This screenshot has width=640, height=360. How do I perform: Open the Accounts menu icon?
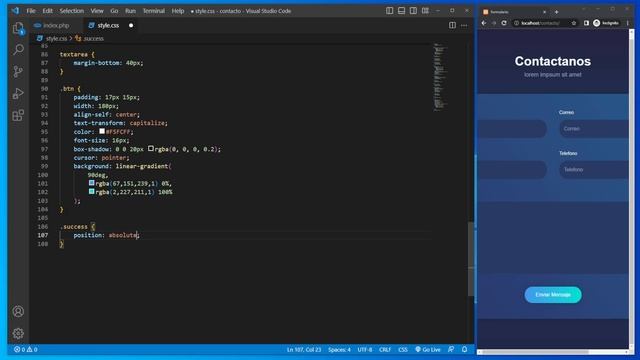pos(18,311)
